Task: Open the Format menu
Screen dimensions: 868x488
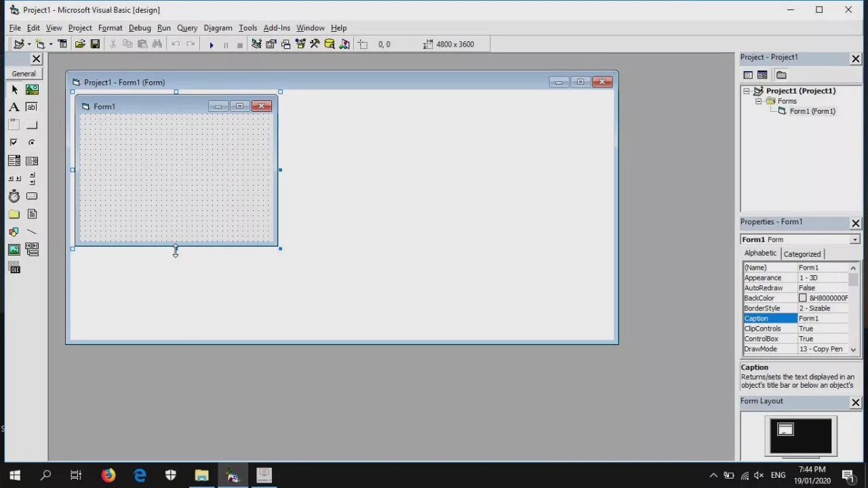Action: [x=110, y=28]
